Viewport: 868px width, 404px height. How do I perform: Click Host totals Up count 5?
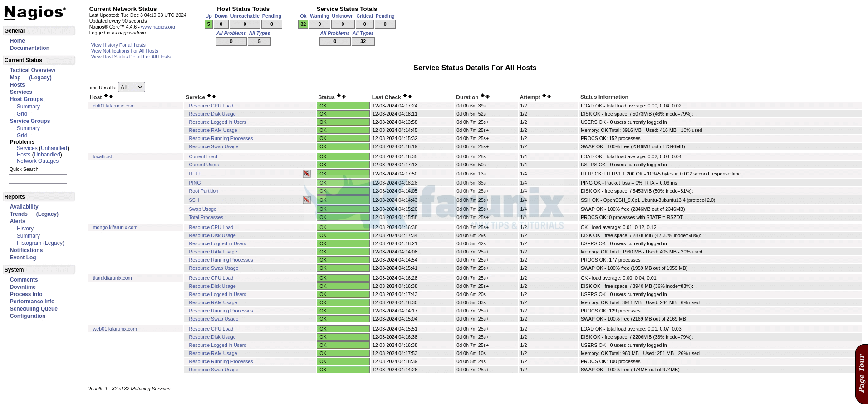pos(209,24)
